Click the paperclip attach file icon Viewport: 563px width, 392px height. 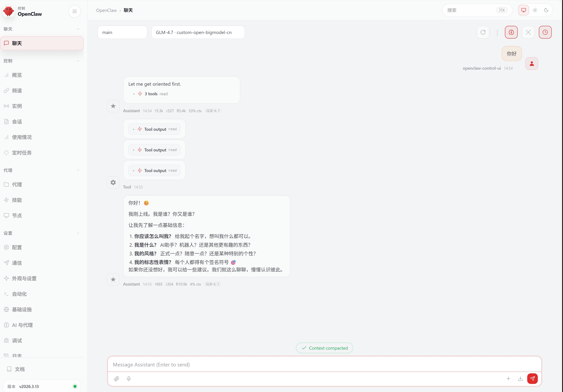click(x=116, y=379)
